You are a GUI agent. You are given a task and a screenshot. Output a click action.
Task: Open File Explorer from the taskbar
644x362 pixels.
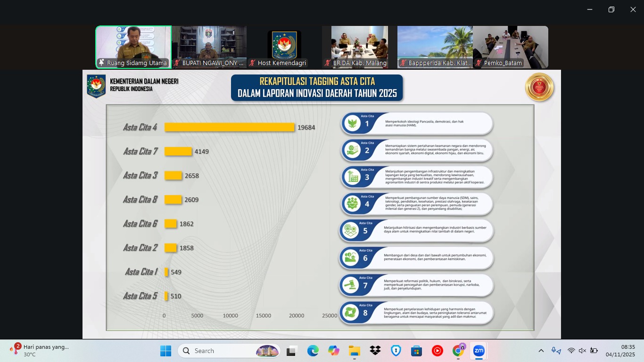355,351
